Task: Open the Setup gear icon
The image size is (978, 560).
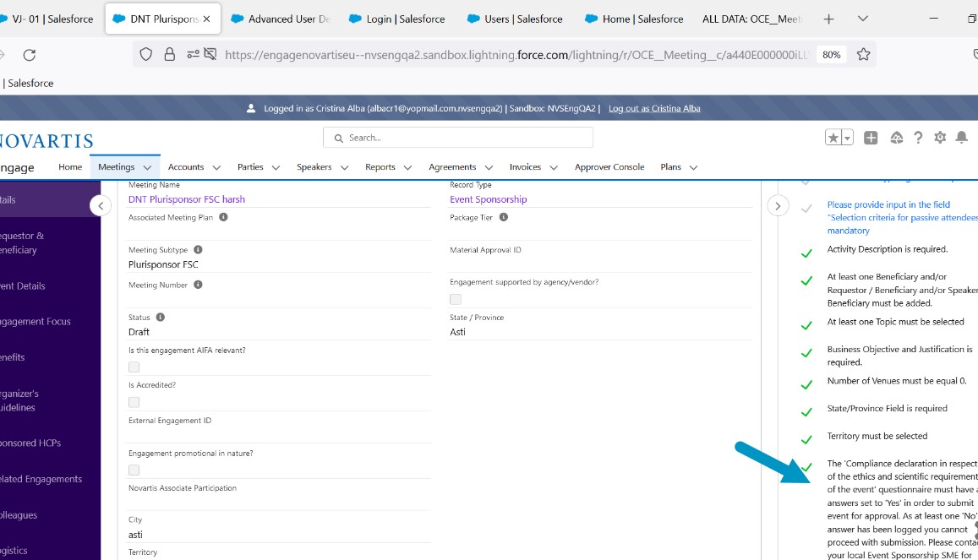Action: tap(940, 138)
